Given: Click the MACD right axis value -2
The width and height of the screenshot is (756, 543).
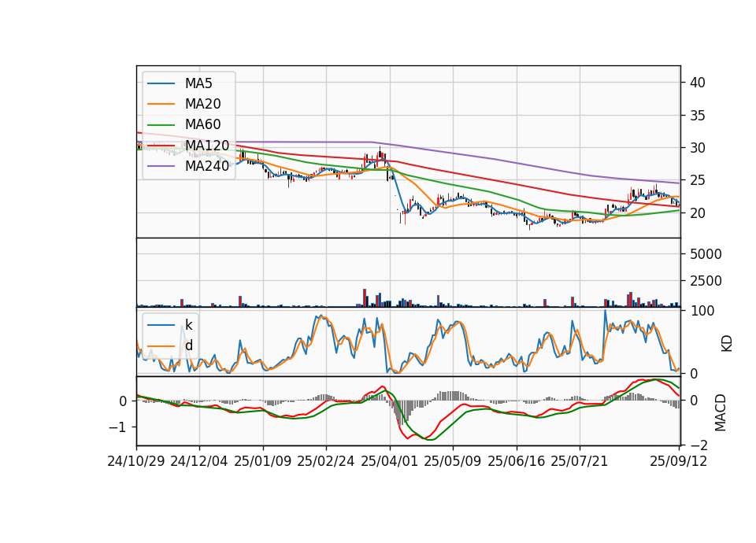Looking at the screenshot, I should click(x=699, y=445).
